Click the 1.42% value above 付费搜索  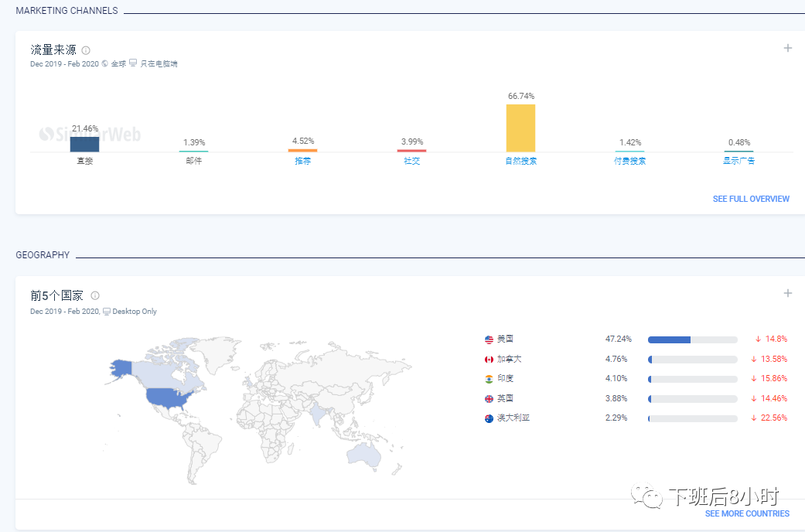point(630,142)
